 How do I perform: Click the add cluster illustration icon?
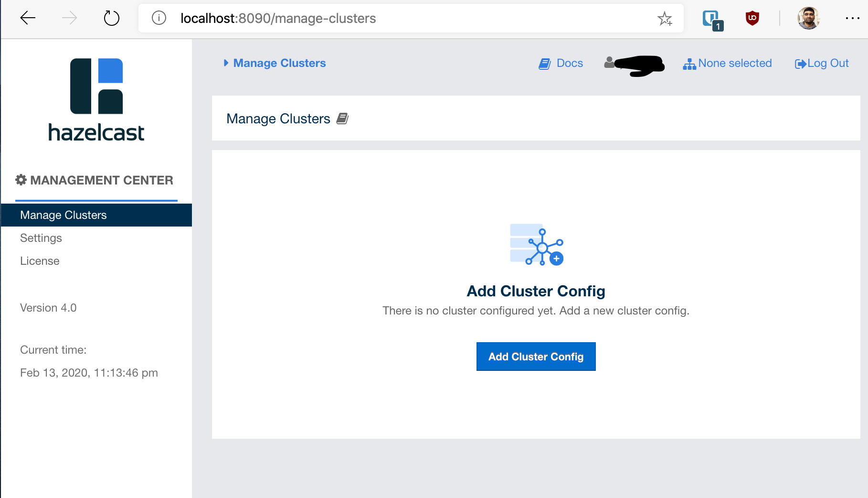(x=537, y=244)
